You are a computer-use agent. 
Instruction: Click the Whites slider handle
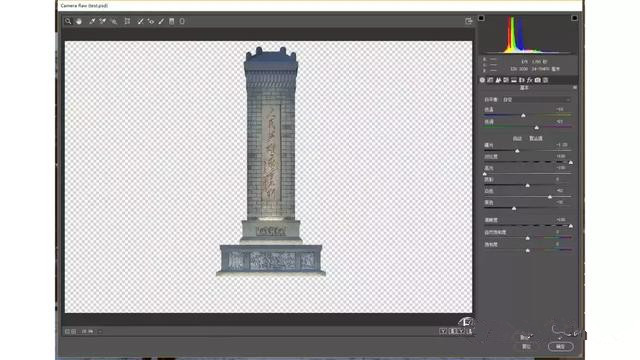pos(550,197)
